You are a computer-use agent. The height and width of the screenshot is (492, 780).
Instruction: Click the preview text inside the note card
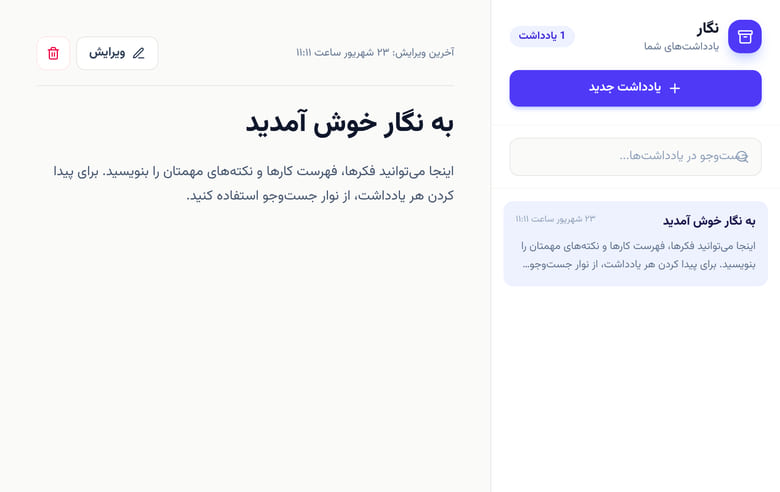click(x=638, y=255)
